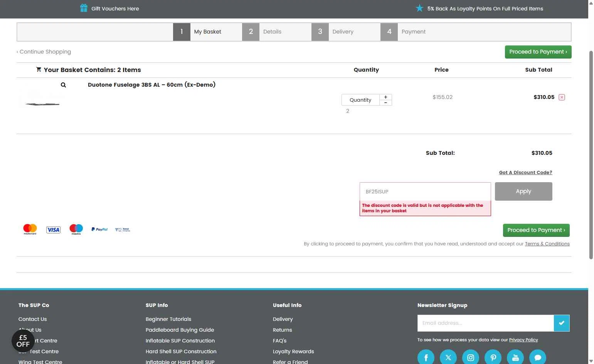The height and width of the screenshot is (364, 594).
Task: Select the Payment step tab
Action: point(415,32)
